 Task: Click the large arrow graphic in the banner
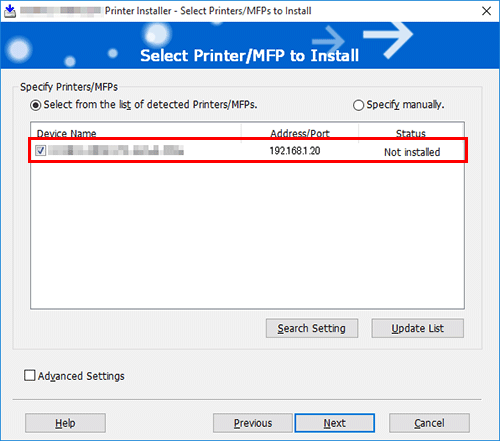388,39
